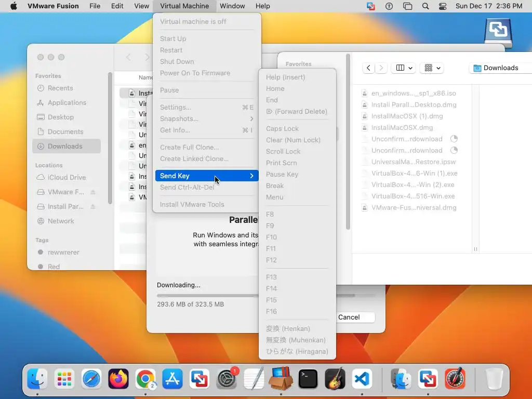Open Control Center in menu bar

pyautogui.click(x=443, y=6)
